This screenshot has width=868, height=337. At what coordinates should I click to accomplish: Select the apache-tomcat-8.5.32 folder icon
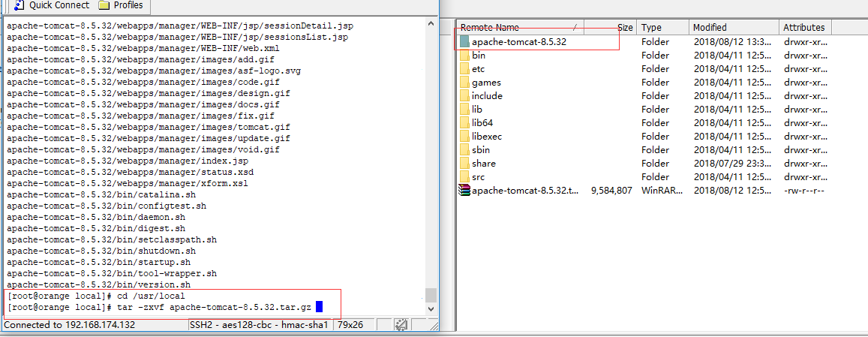coord(464,41)
